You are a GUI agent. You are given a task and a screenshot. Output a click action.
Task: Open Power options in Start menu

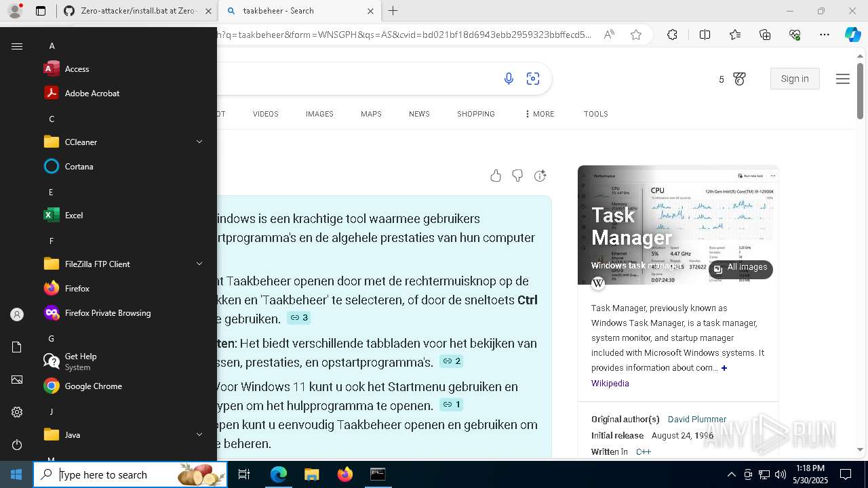17,445
